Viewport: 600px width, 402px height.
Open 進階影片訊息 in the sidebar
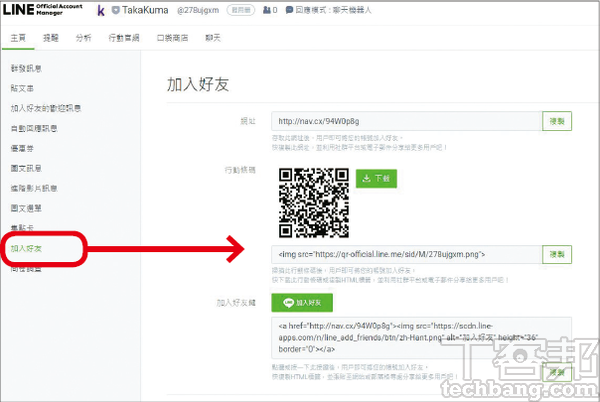pyautogui.click(x=34, y=188)
